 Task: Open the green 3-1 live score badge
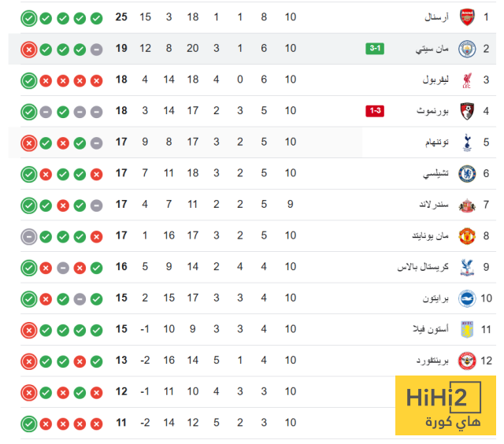(375, 49)
